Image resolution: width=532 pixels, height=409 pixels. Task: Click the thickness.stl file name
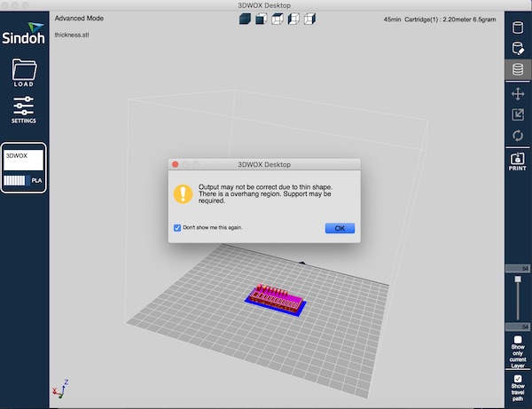tap(72, 35)
